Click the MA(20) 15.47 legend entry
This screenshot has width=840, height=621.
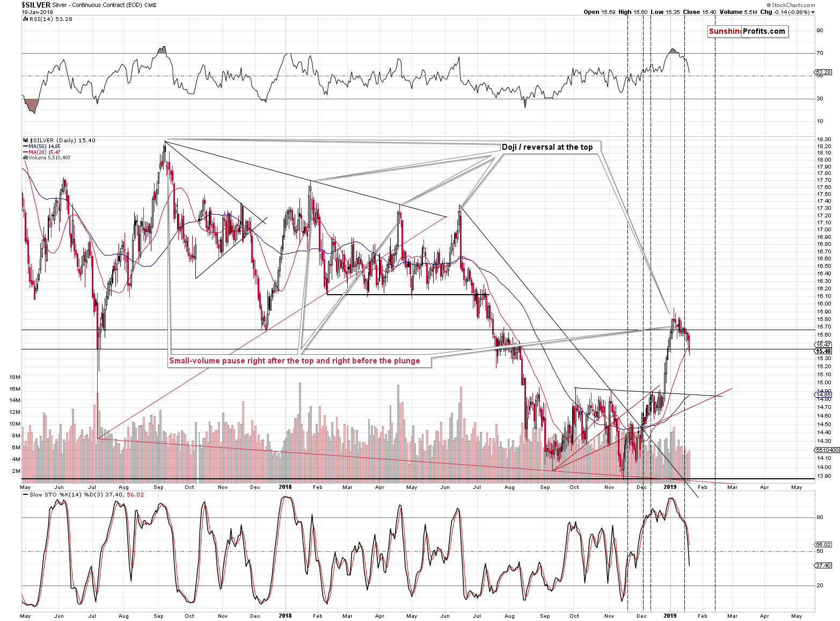42,152
